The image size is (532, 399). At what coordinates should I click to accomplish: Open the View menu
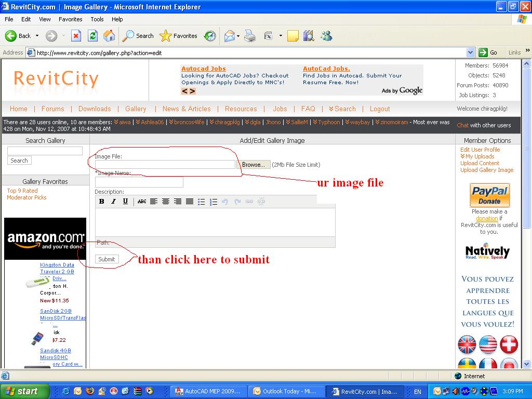[x=45, y=19]
